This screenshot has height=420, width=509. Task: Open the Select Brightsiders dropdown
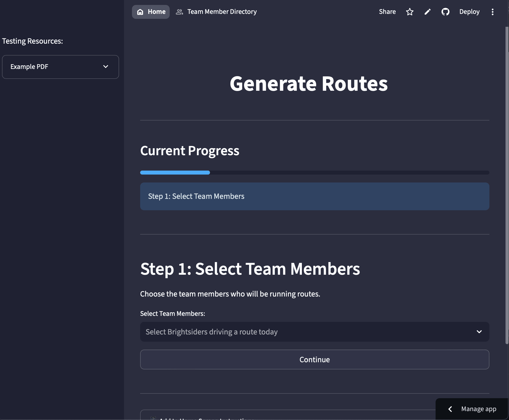point(315,332)
